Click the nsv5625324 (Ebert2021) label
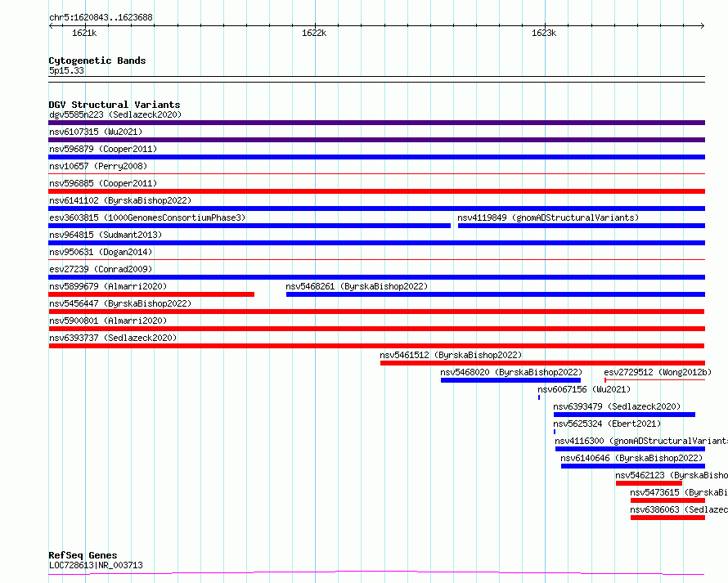 click(x=607, y=424)
